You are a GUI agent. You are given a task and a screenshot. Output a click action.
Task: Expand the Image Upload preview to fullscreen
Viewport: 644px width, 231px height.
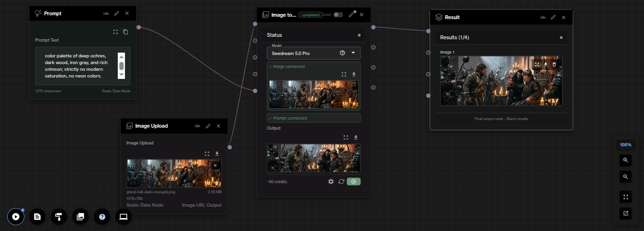click(207, 154)
